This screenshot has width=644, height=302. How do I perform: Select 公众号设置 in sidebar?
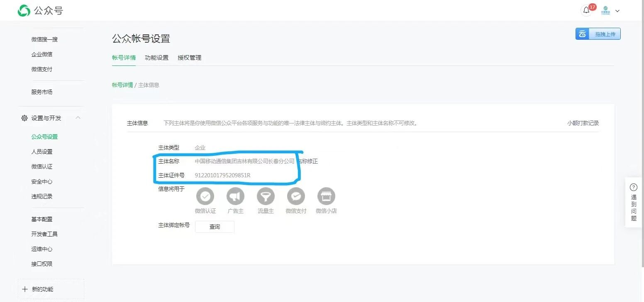tap(44, 137)
